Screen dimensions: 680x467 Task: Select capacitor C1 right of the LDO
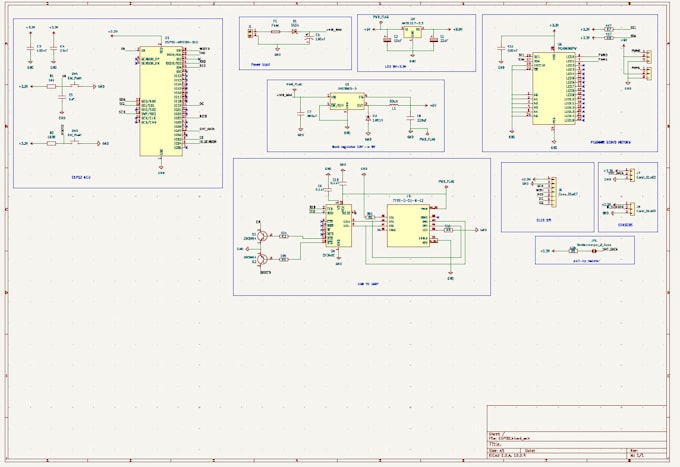(434, 39)
